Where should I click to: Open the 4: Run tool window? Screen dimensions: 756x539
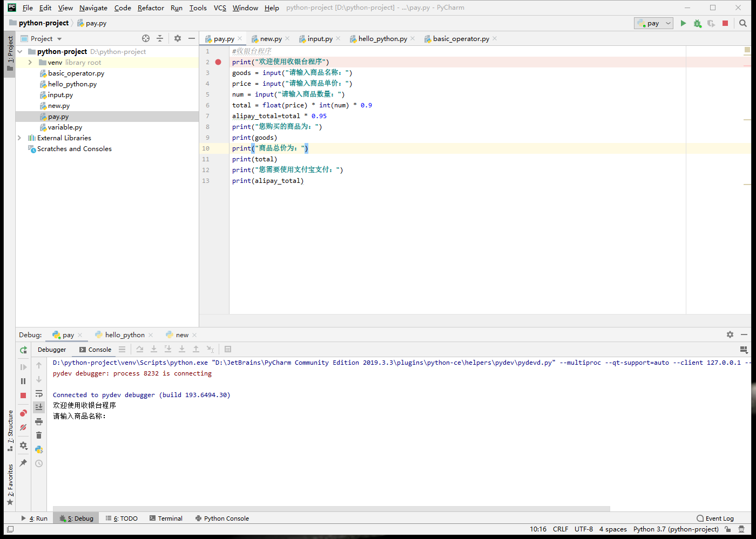pyautogui.click(x=34, y=518)
